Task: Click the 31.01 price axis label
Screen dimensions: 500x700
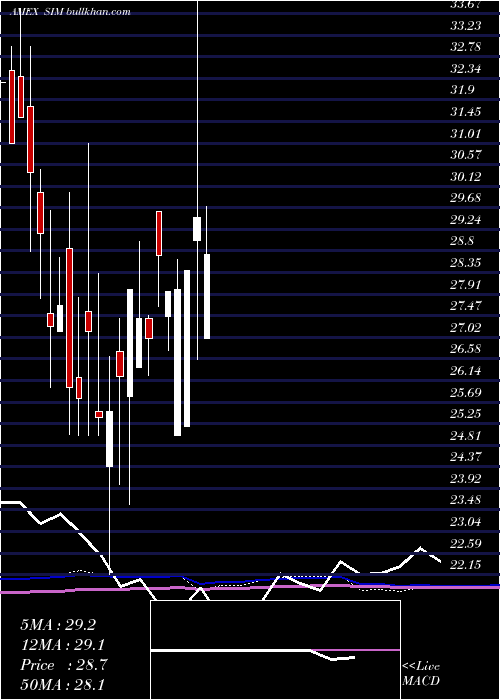Action: pos(466,134)
